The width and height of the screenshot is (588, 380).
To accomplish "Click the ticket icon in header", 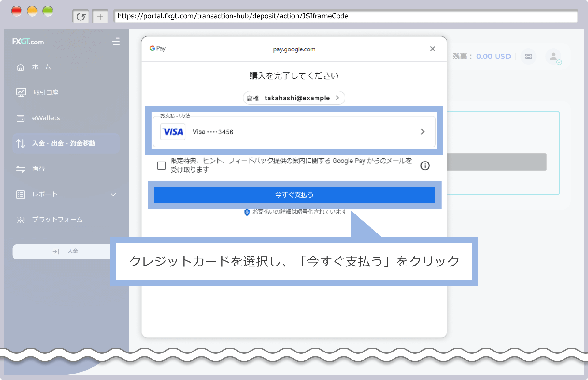I will pos(529,56).
